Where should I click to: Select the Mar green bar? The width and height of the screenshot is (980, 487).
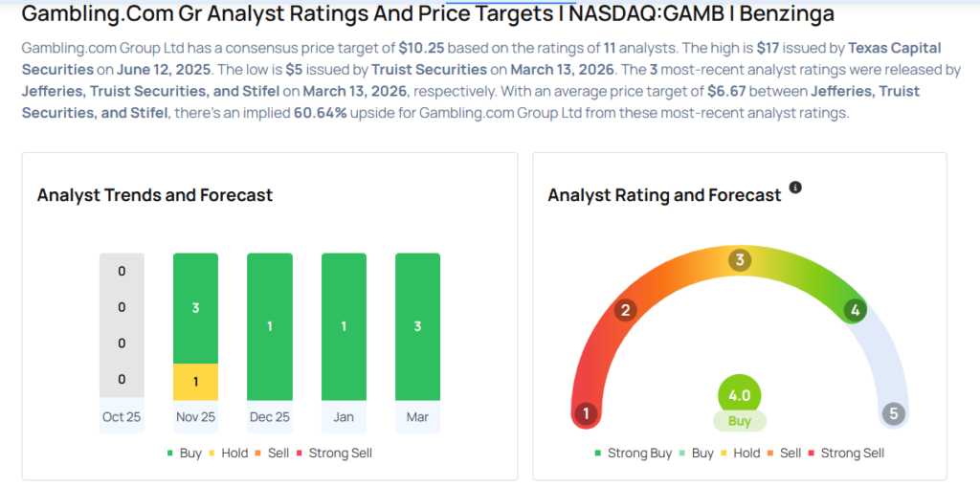[417, 326]
